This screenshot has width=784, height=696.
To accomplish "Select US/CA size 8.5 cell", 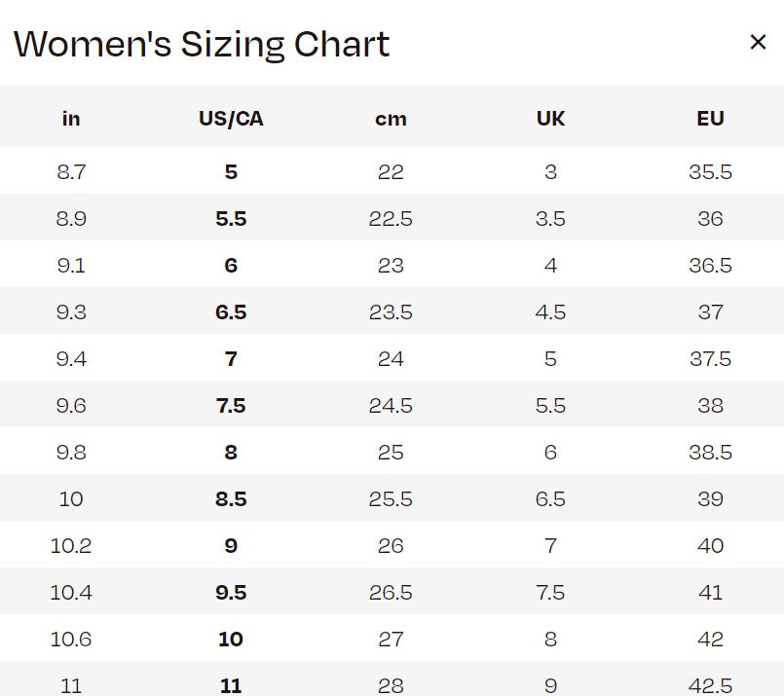I will [231, 499].
